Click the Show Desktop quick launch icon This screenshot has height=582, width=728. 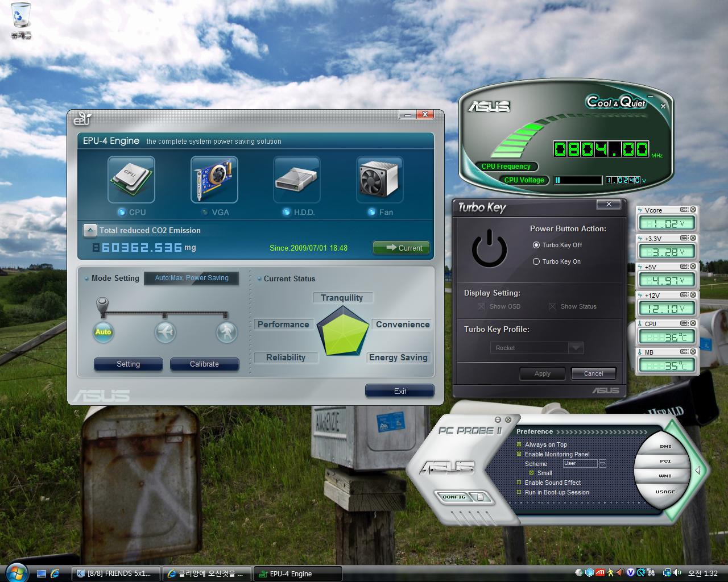tap(42, 573)
